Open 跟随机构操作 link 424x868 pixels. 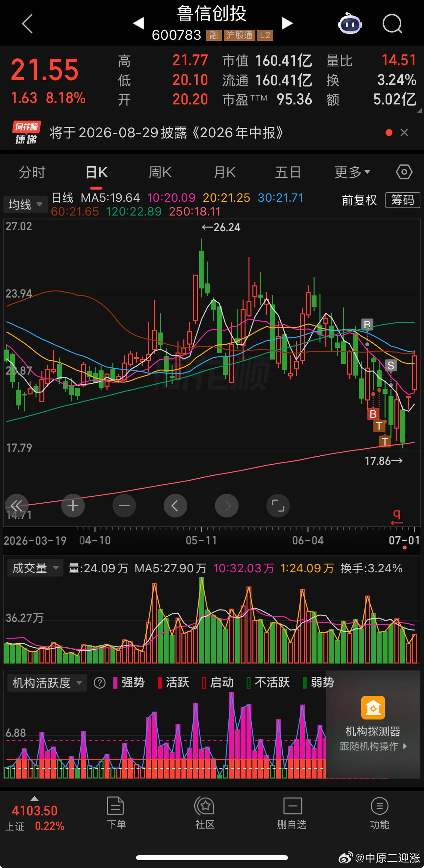click(373, 746)
